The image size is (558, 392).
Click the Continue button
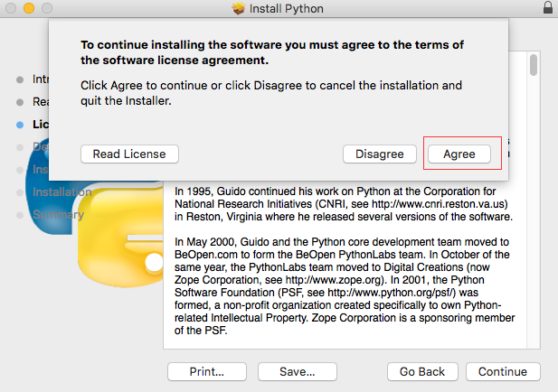503,371
